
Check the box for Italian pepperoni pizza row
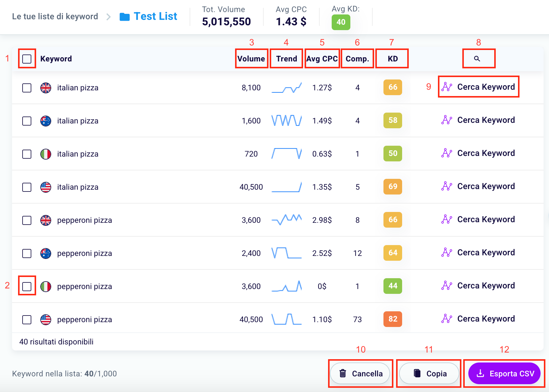pos(27,287)
